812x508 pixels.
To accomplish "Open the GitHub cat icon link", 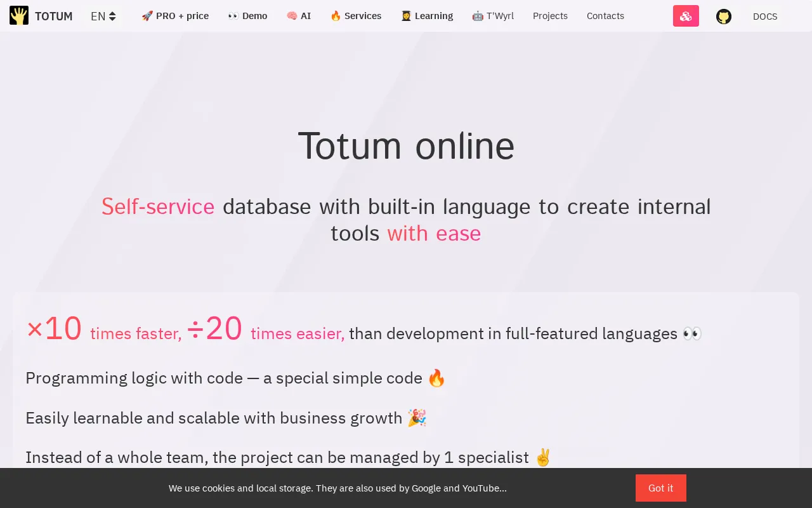I will click(724, 17).
